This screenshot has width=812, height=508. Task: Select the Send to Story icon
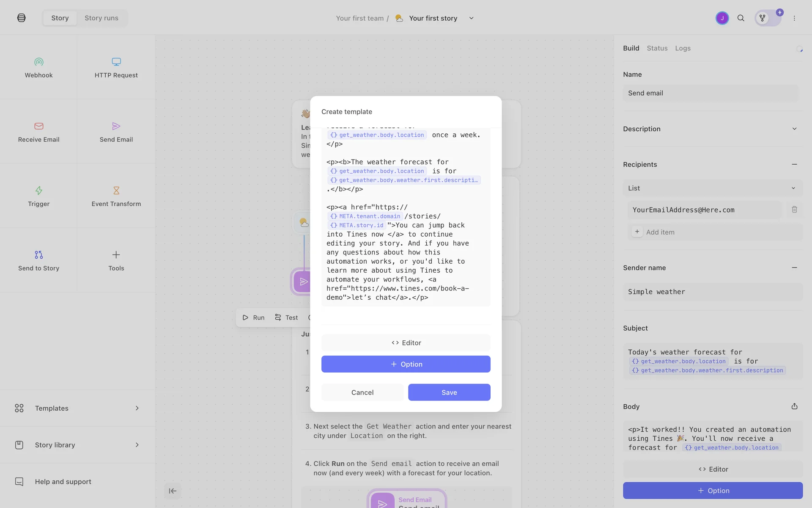click(38, 255)
